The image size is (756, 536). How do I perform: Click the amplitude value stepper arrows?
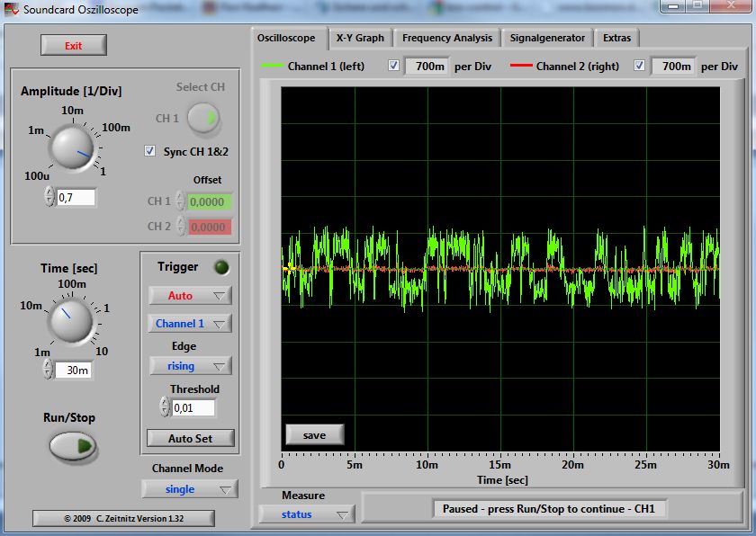[49, 197]
